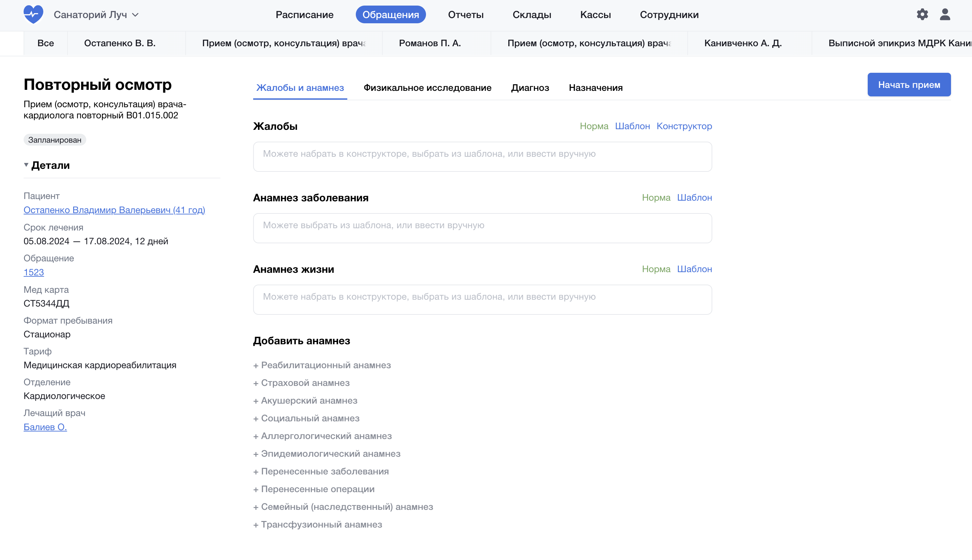Open the user profile icon

945,15
